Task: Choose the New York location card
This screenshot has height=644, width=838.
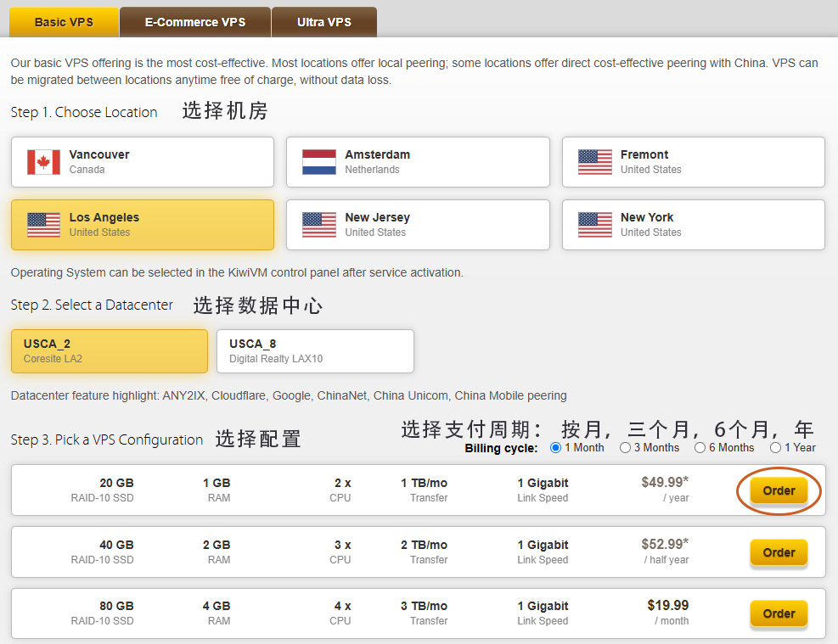Action: pyautogui.click(x=693, y=225)
